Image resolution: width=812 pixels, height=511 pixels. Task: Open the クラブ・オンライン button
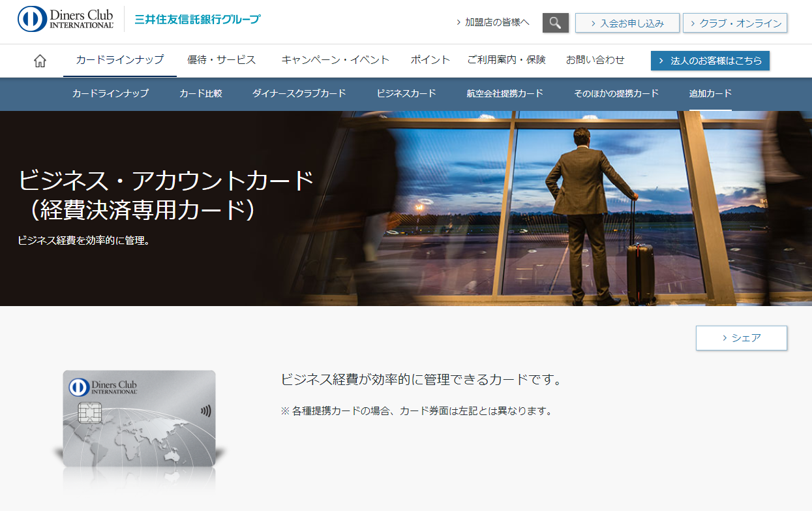735,23
